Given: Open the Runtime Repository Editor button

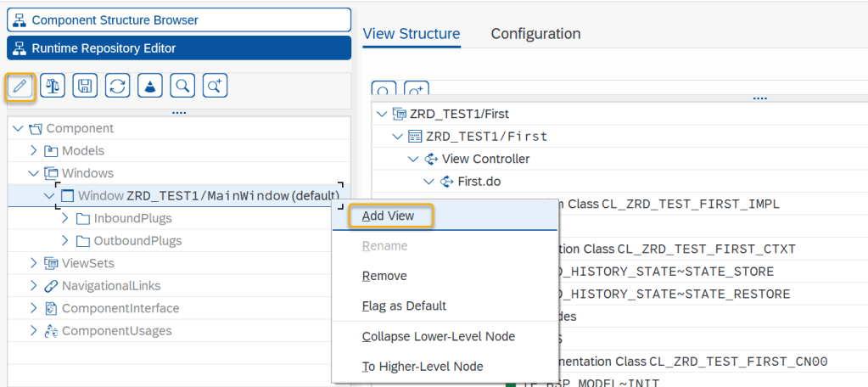Looking at the screenshot, I should tap(179, 48).
